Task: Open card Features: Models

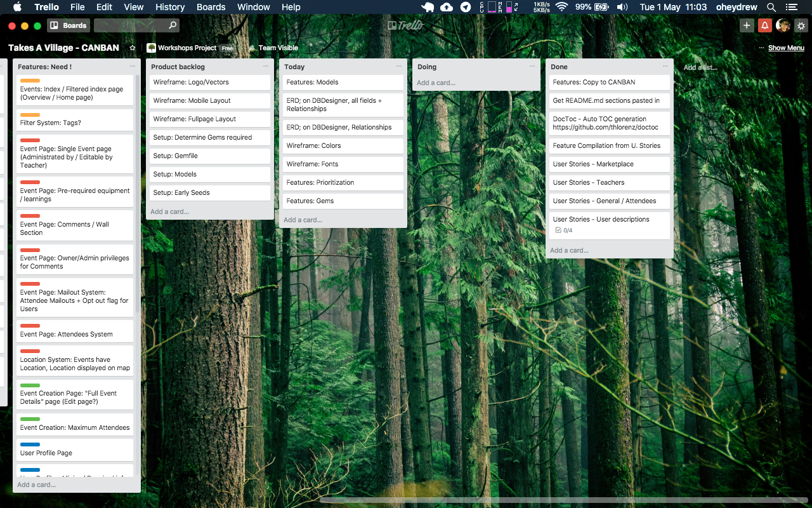Action: pyautogui.click(x=343, y=82)
